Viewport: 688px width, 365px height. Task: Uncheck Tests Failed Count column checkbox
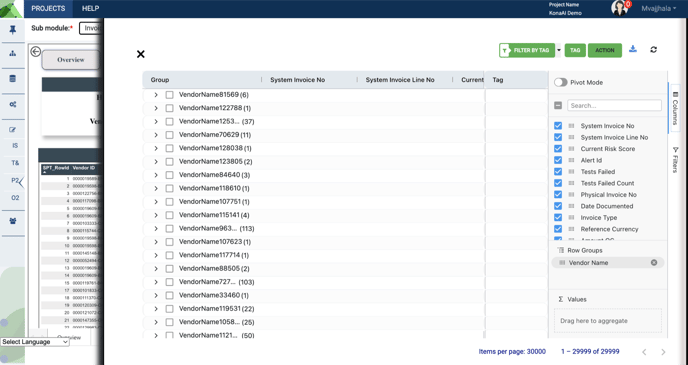[558, 183]
